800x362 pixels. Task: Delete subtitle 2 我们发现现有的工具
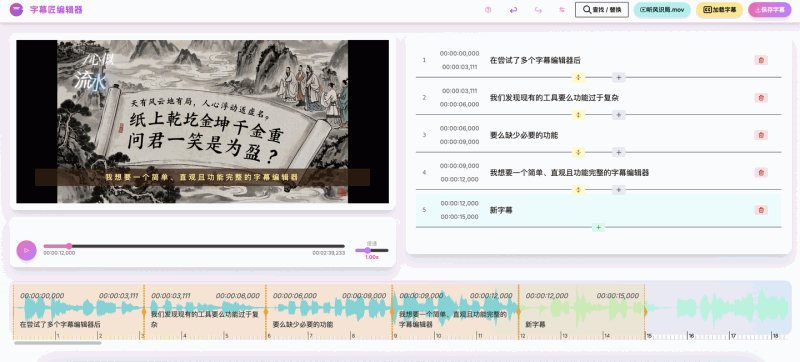(x=761, y=97)
